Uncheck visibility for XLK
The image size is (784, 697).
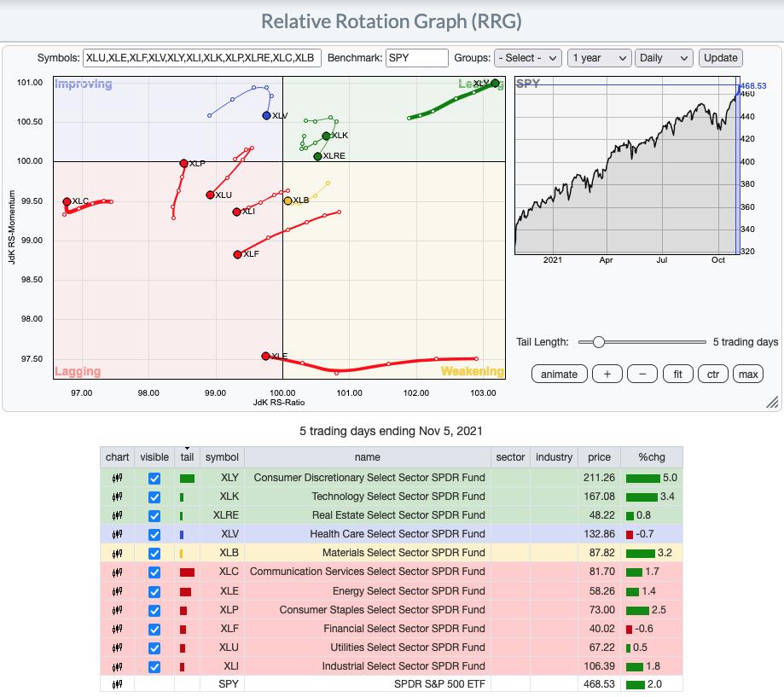point(154,497)
